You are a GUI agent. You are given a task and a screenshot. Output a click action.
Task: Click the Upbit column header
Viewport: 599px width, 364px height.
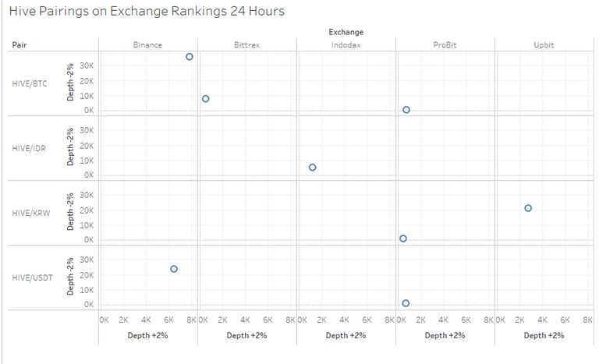point(544,44)
